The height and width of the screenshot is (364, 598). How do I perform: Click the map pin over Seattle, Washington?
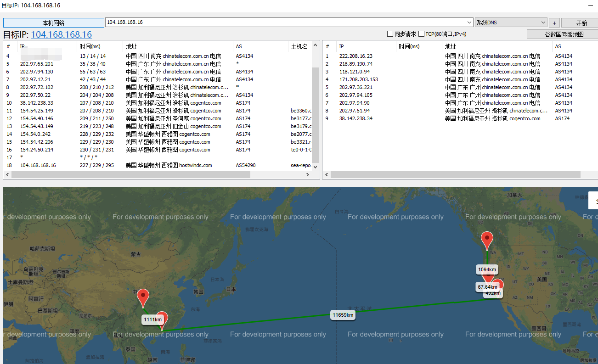tap(486, 240)
